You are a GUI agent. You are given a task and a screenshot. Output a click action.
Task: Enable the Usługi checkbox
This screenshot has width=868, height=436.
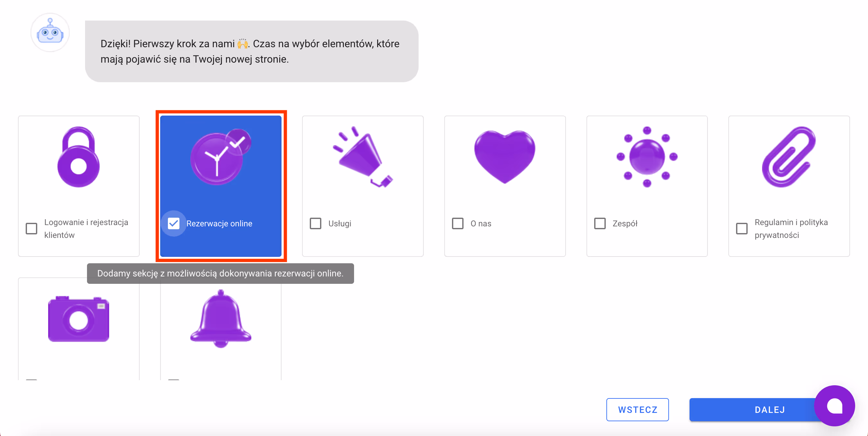tap(316, 223)
